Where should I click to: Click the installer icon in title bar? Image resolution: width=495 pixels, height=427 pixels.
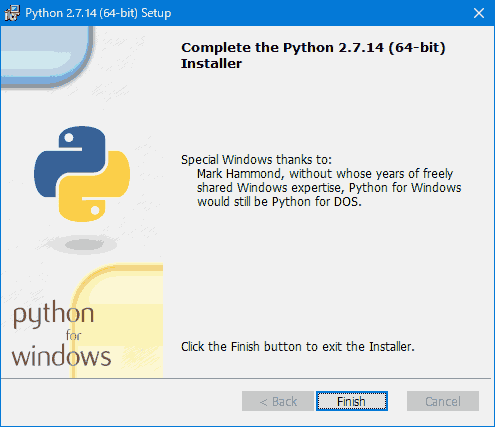pos(12,13)
